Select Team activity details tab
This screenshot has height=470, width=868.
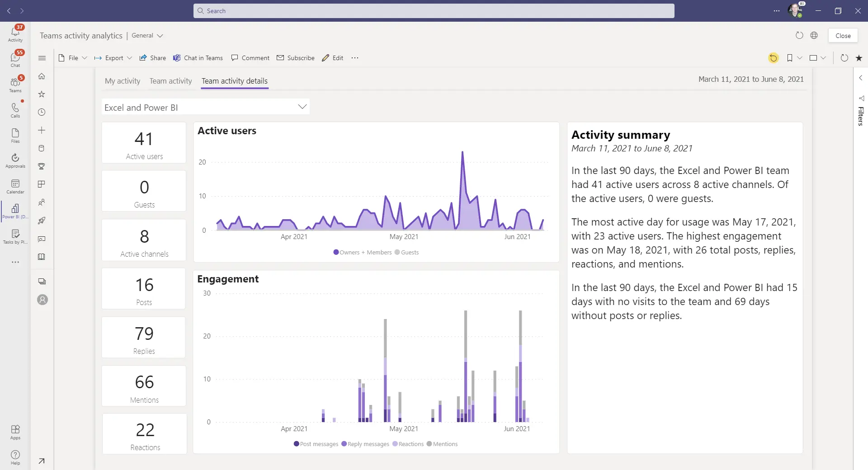[x=235, y=81]
